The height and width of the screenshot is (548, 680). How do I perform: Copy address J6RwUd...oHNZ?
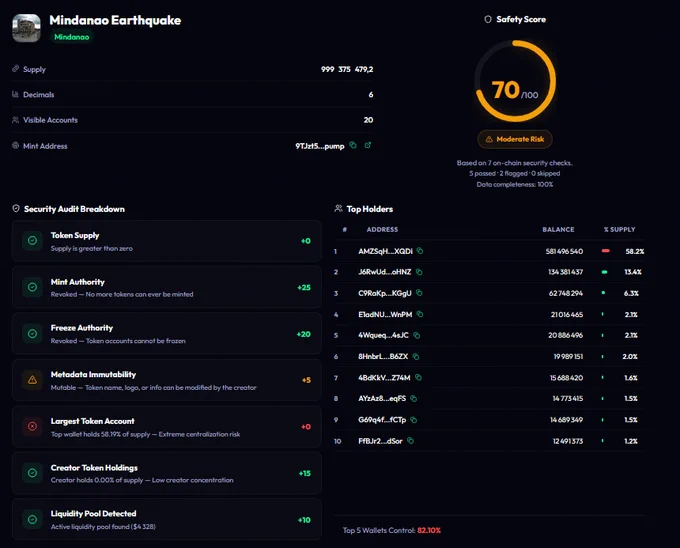tap(419, 272)
